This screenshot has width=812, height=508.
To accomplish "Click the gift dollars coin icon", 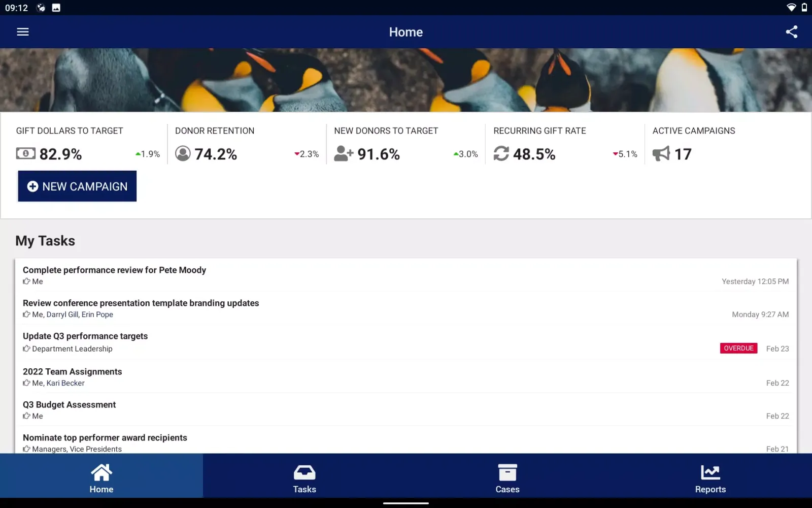I will [25, 153].
